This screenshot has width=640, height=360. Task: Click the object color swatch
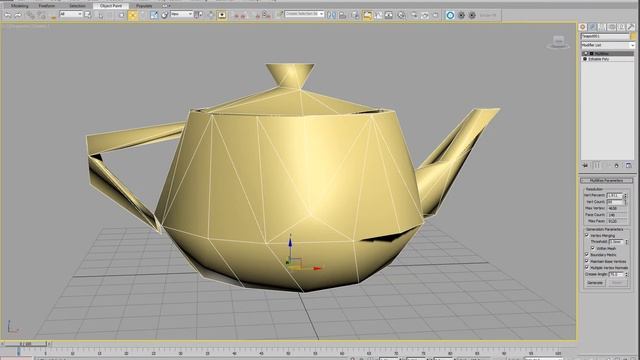click(x=633, y=36)
